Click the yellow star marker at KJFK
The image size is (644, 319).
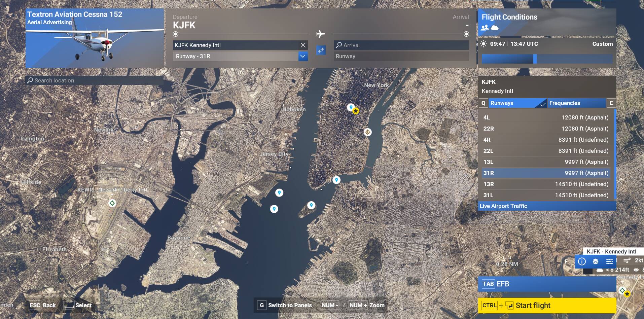coord(627,294)
